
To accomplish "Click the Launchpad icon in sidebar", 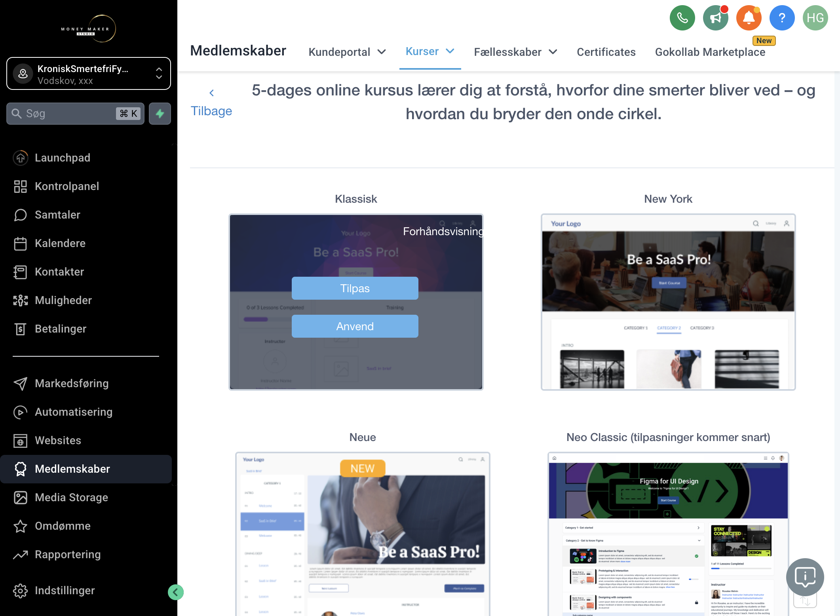I will click(x=20, y=158).
